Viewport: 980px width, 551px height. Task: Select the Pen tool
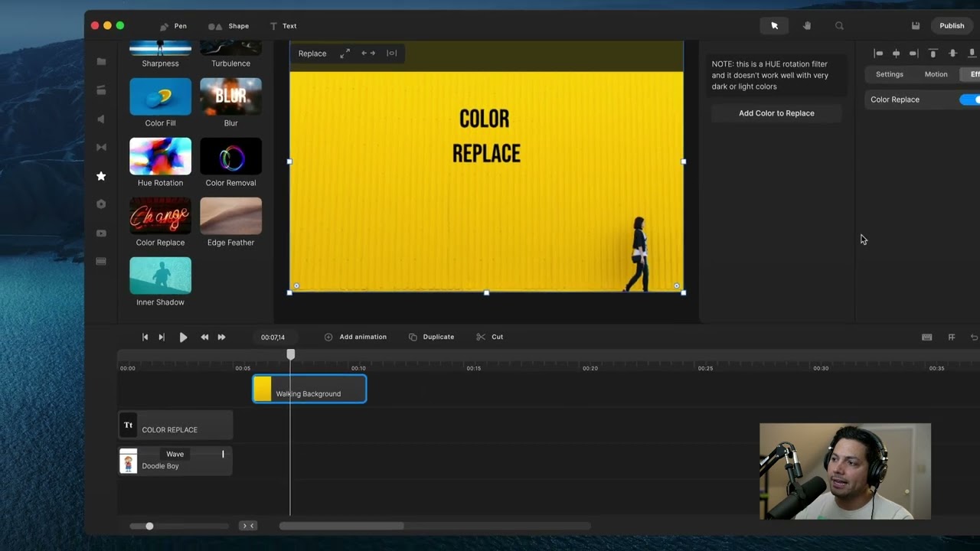[x=173, y=26]
